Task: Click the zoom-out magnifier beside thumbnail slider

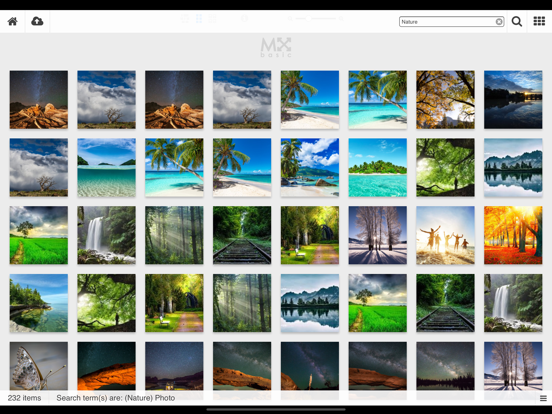Action: (290, 19)
